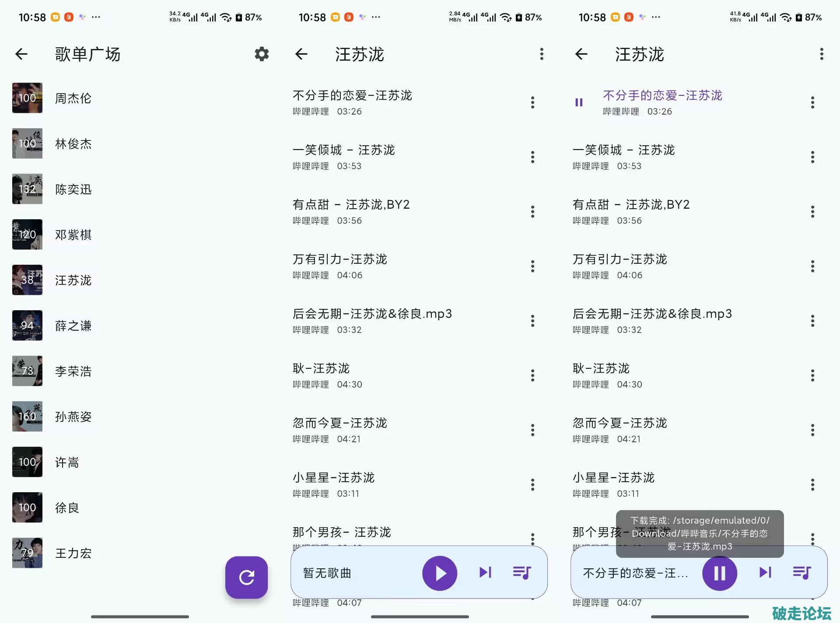Open play queue icon in playing player bar
The image size is (840, 623).
click(x=801, y=572)
